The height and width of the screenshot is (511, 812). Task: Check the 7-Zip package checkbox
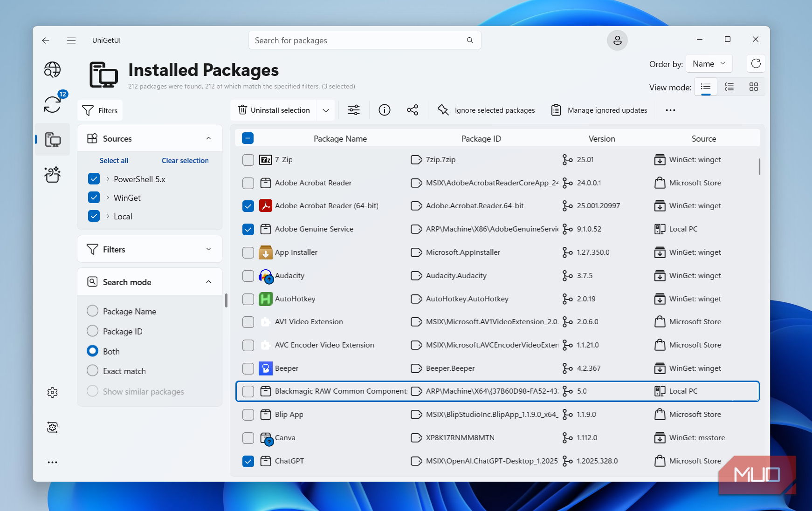click(x=248, y=160)
